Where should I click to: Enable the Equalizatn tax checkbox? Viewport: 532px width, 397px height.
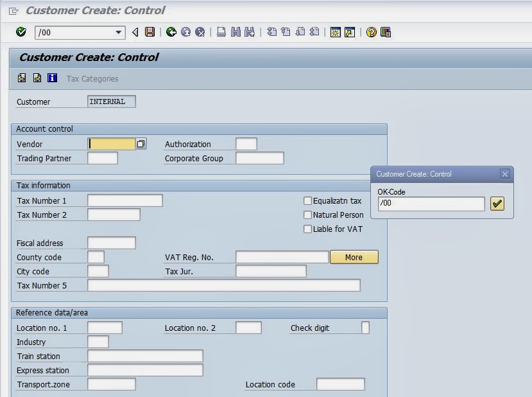click(x=308, y=200)
